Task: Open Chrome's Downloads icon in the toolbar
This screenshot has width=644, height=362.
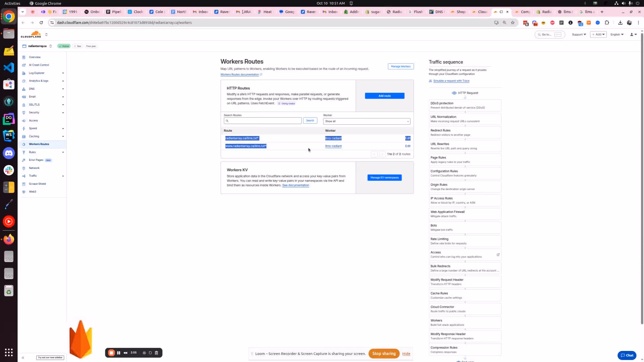Action: point(620,22)
